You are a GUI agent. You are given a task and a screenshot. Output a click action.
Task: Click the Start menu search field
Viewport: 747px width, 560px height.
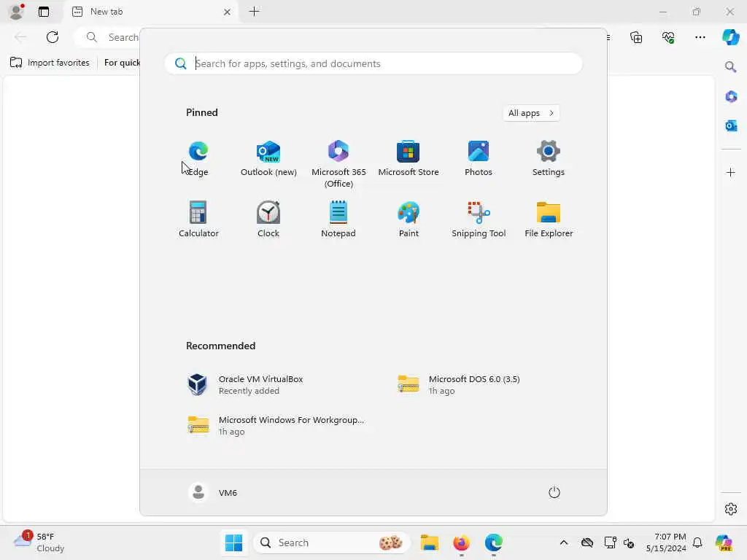click(x=373, y=63)
